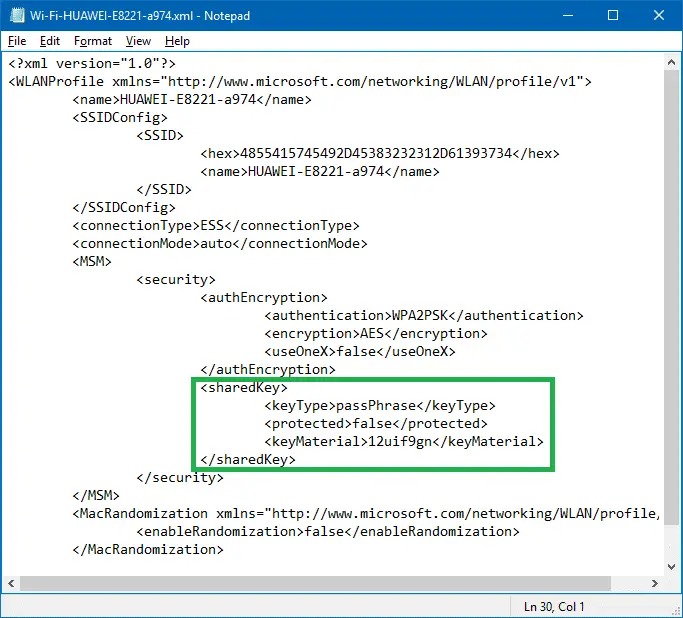Click the useOneX false line
This screenshot has width=683, height=618.
(360, 351)
